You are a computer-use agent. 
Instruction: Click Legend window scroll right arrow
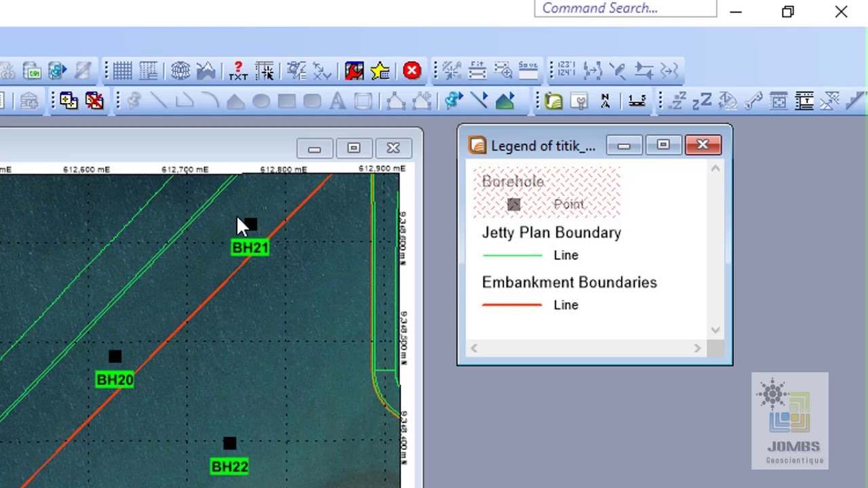[x=697, y=348]
